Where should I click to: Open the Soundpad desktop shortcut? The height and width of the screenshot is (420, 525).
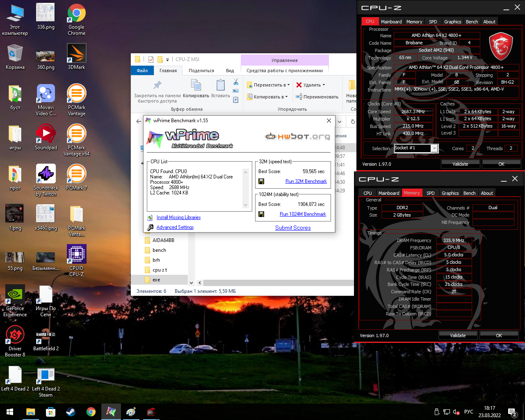tap(46, 137)
